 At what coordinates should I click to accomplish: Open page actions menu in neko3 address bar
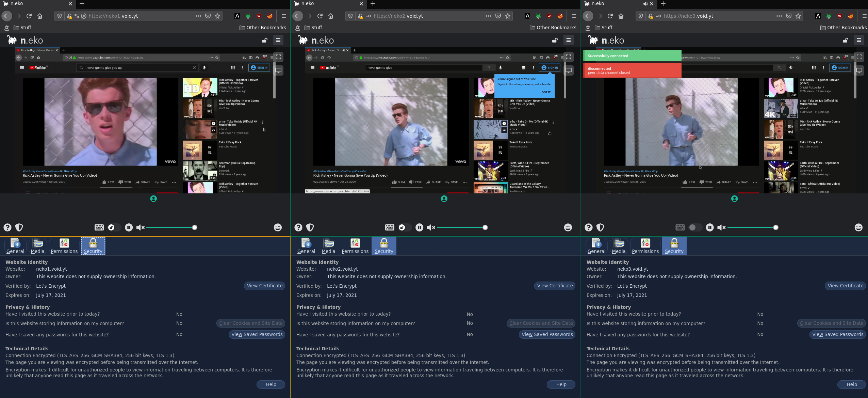[779, 16]
